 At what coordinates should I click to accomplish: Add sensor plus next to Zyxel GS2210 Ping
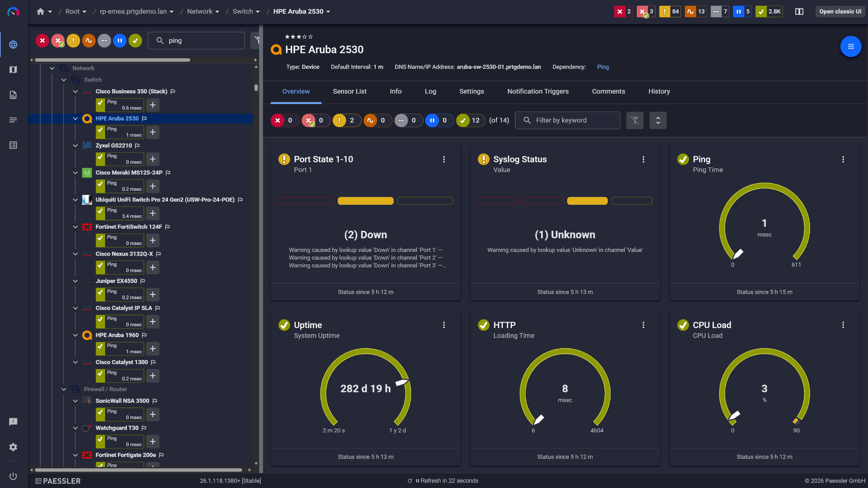pyautogui.click(x=153, y=159)
